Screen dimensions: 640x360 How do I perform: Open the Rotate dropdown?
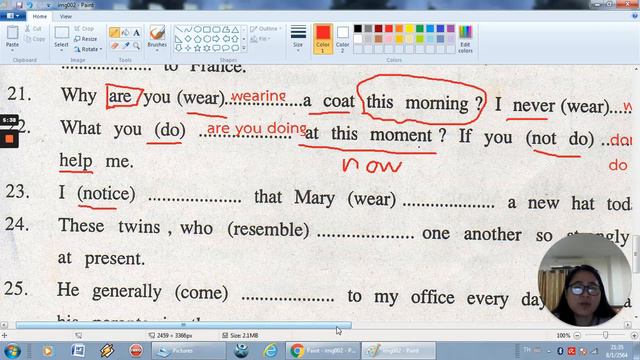tap(88, 49)
